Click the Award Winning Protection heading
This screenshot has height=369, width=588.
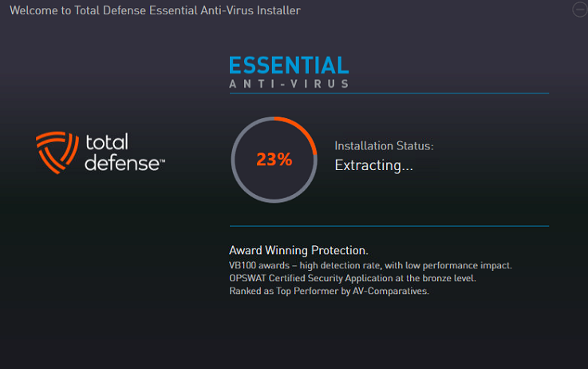[298, 250]
